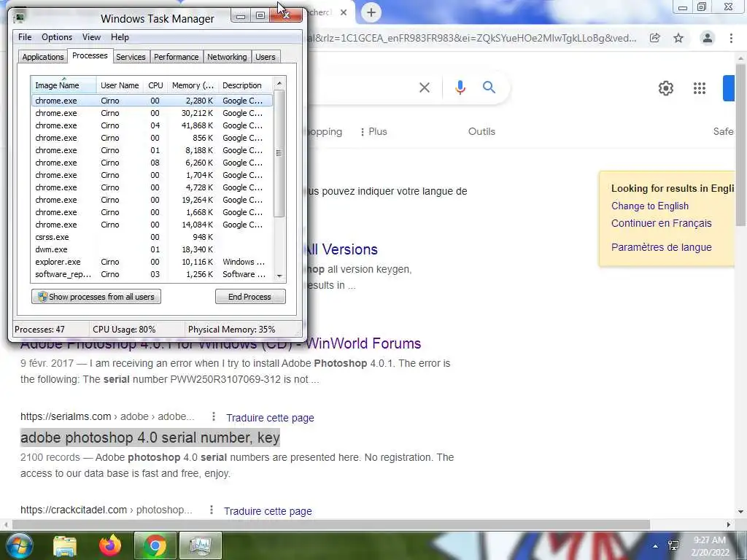Click the End Process button
The image size is (747, 560).
[x=250, y=297]
